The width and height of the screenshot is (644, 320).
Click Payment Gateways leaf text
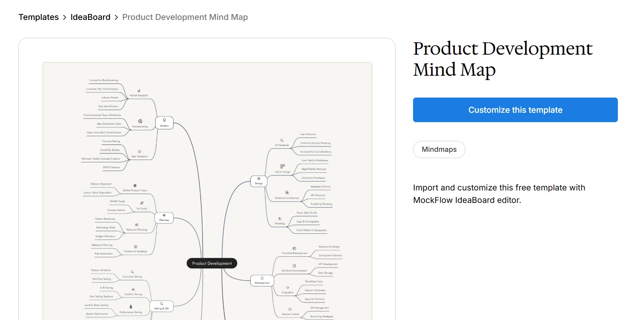pos(315,290)
